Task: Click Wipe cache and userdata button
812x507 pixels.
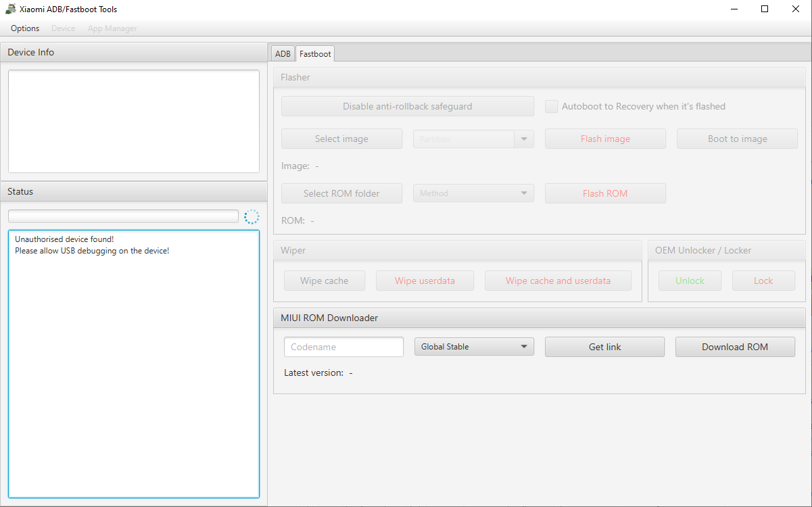Action: [x=558, y=281]
